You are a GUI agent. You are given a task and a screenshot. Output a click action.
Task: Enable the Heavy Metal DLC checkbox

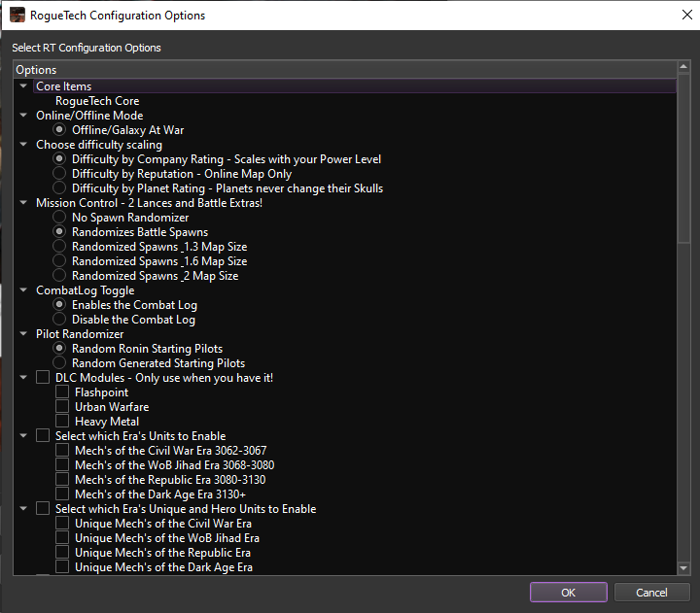pos(62,422)
